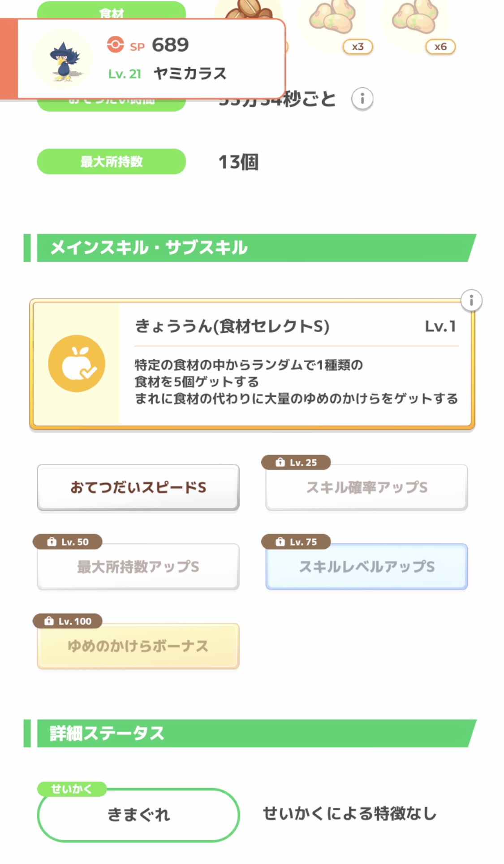
Task: Tap the lock icon on the Lv. 25 badge
Action: coord(280,462)
